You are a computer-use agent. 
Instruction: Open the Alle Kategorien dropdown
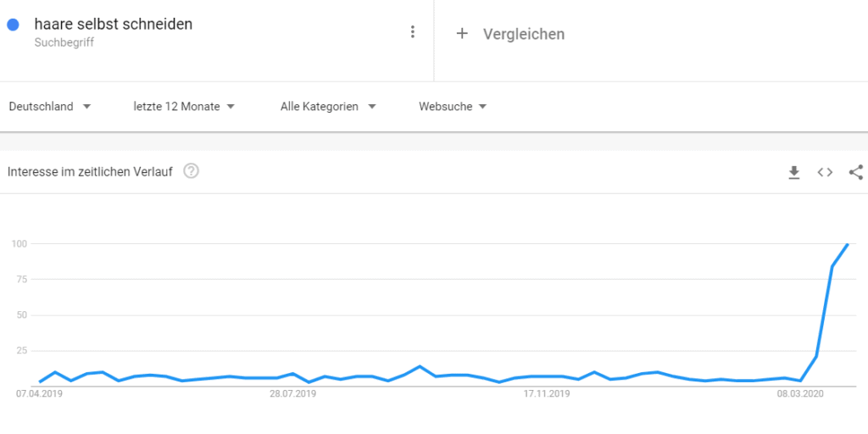coord(328,107)
